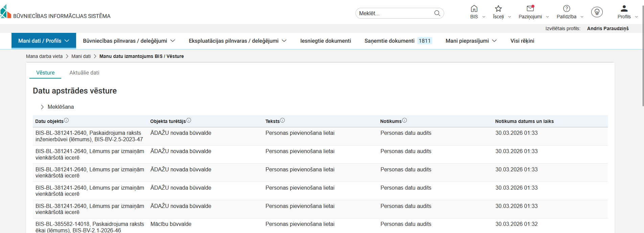
Task: Click the lightbulb suggestions icon
Action: click(x=597, y=12)
